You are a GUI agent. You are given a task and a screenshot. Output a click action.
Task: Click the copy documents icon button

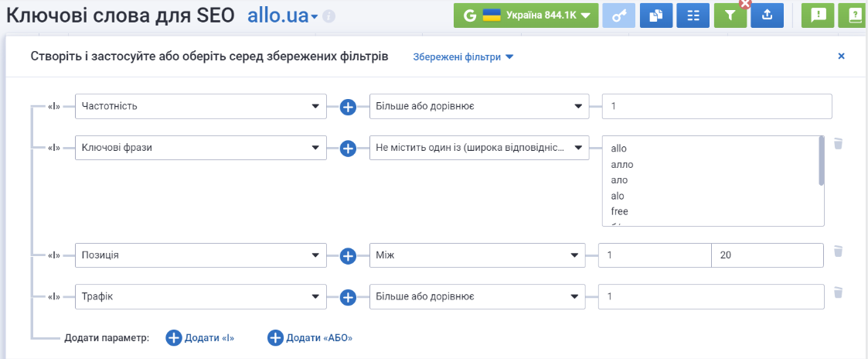pyautogui.click(x=656, y=15)
